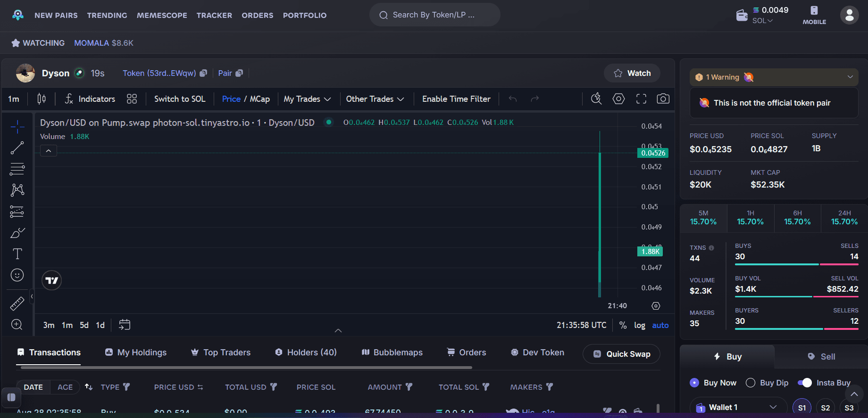Select the Buy Now radio option
This screenshot has width=868, height=418.
pos(694,383)
